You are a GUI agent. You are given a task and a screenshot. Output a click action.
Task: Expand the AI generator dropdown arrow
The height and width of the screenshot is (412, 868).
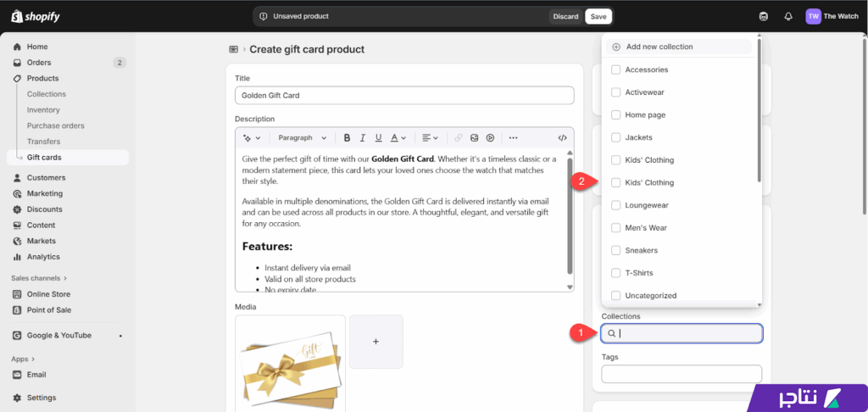[x=258, y=138]
